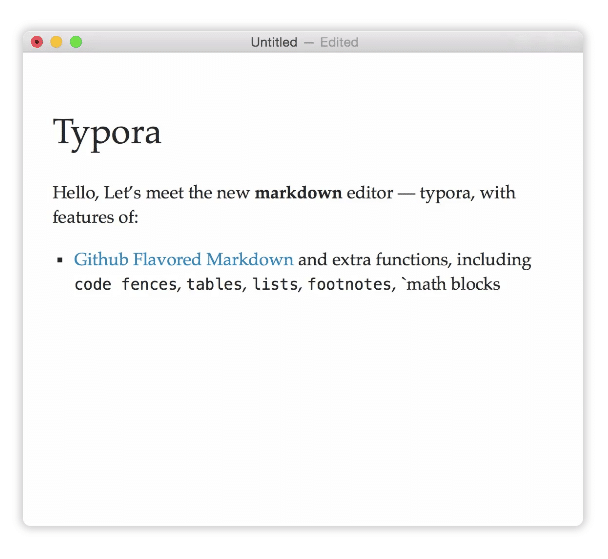608x559 pixels.
Task: Maximize window with green button
Action: coord(76,42)
